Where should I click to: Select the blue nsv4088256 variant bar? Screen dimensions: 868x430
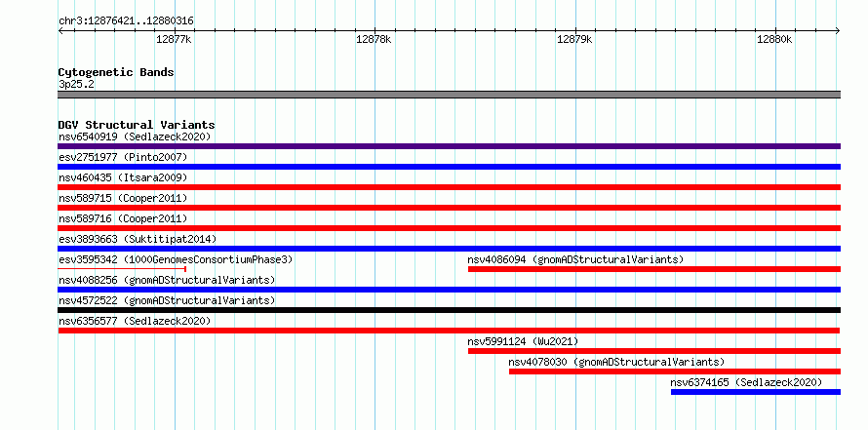(x=449, y=290)
